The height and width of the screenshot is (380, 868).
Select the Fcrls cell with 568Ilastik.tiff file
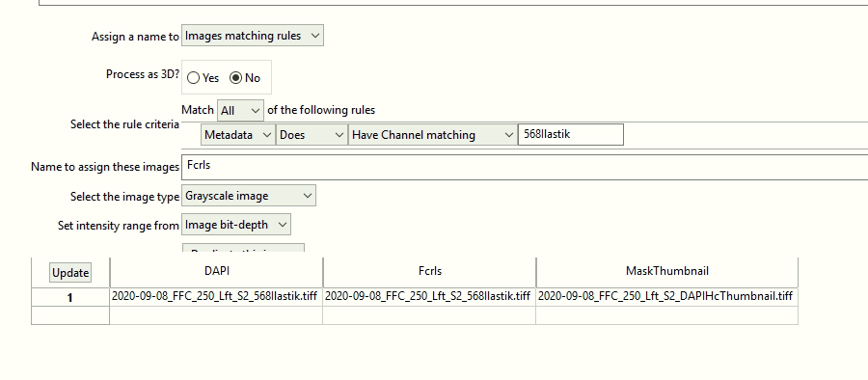(x=429, y=297)
